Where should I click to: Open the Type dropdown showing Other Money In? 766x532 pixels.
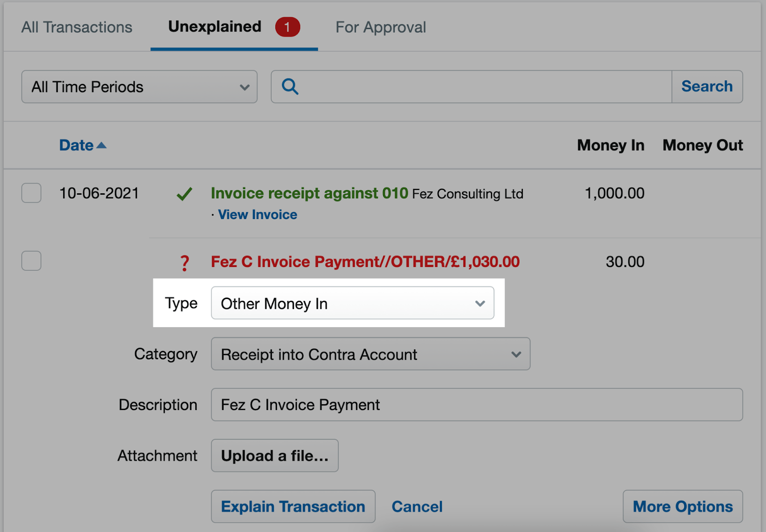tap(353, 303)
